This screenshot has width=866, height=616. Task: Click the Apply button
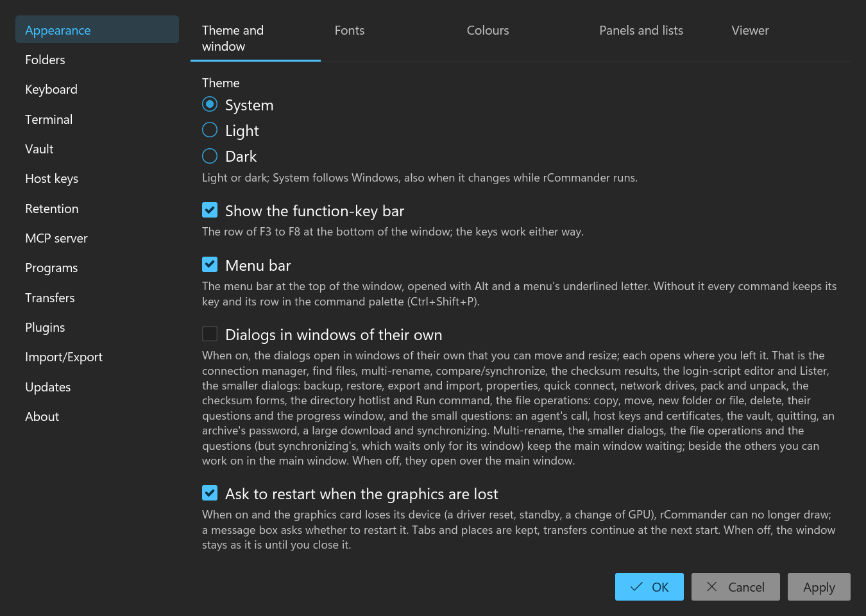(x=819, y=587)
